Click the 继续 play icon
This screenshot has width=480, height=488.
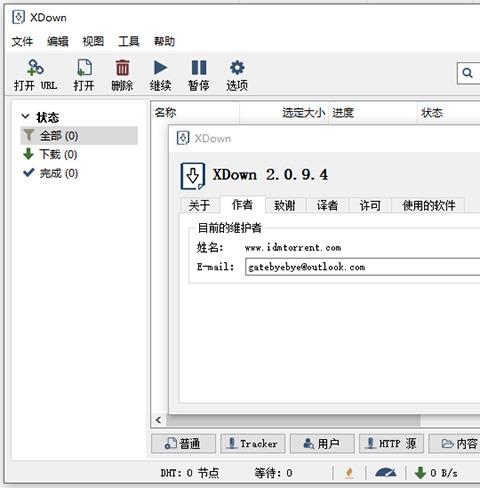coord(160,68)
